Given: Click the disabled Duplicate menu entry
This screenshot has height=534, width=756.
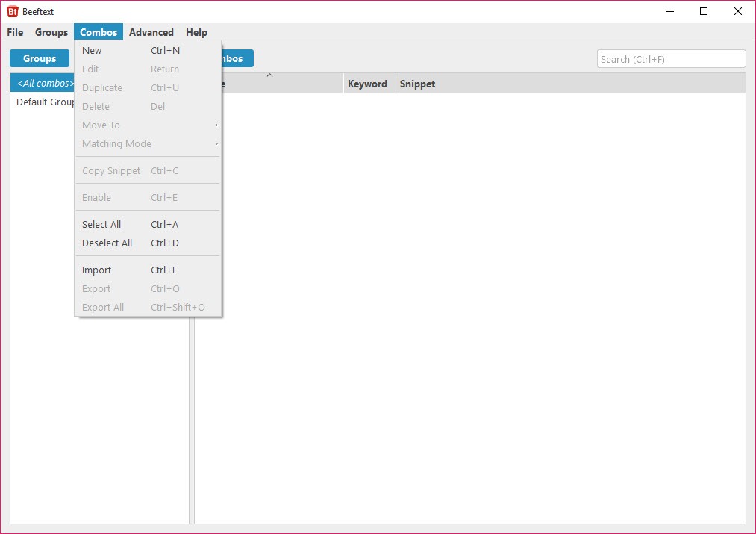Looking at the screenshot, I should (x=148, y=88).
